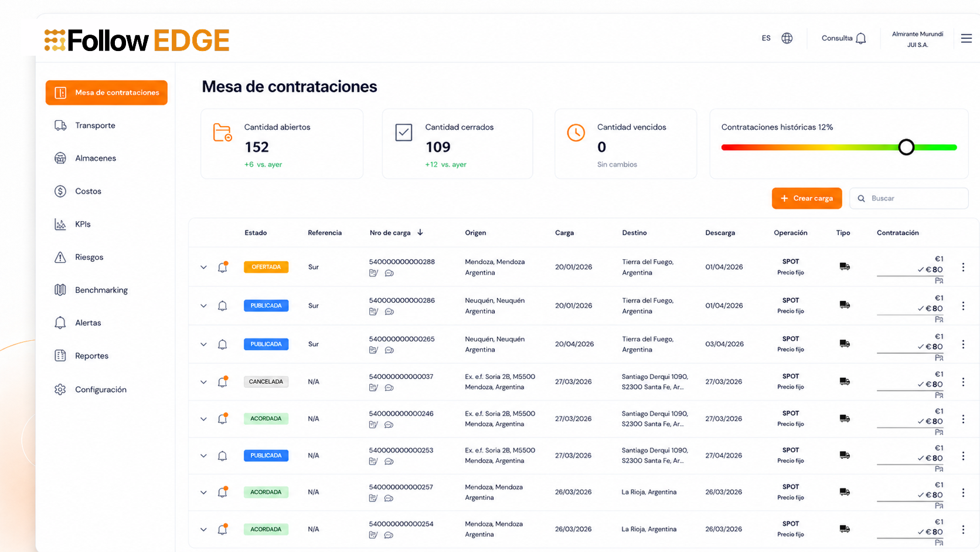The height and width of the screenshot is (552, 980).
Task: Open chat icon under carga 540000000000037
Action: pyautogui.click(x=389, y=388)
